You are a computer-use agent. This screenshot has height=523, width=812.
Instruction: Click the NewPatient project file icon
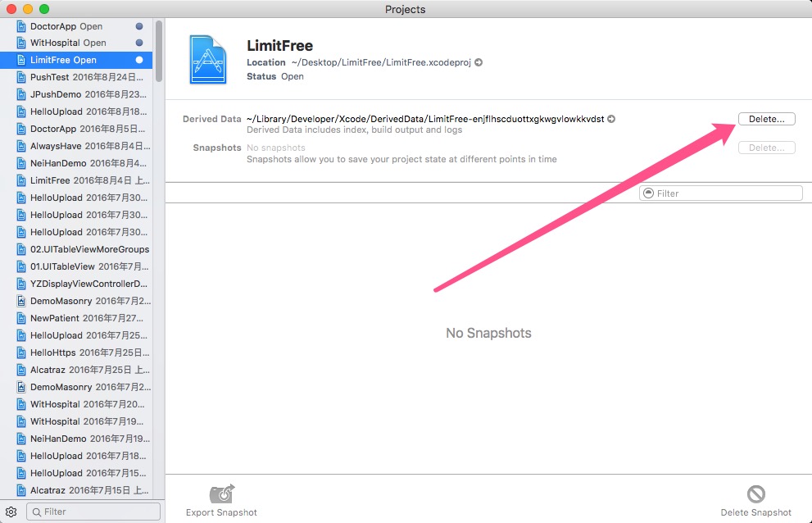[21, 318]
